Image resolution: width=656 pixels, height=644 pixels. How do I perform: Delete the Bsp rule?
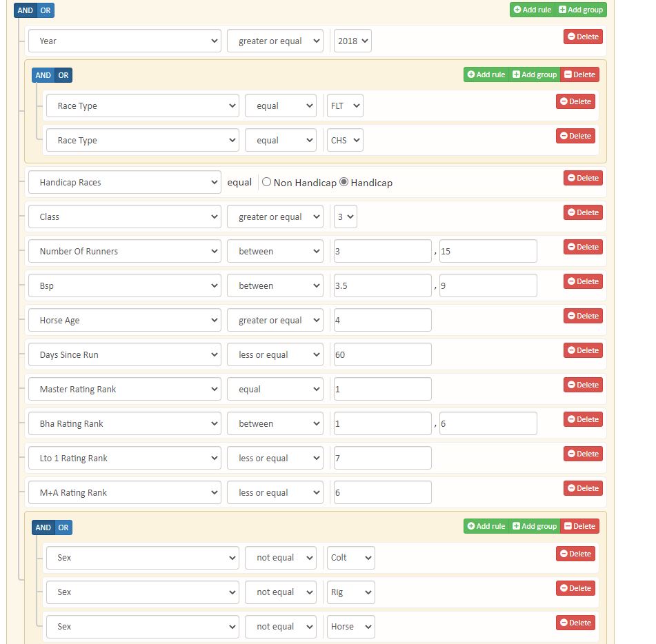pos(583,281)
